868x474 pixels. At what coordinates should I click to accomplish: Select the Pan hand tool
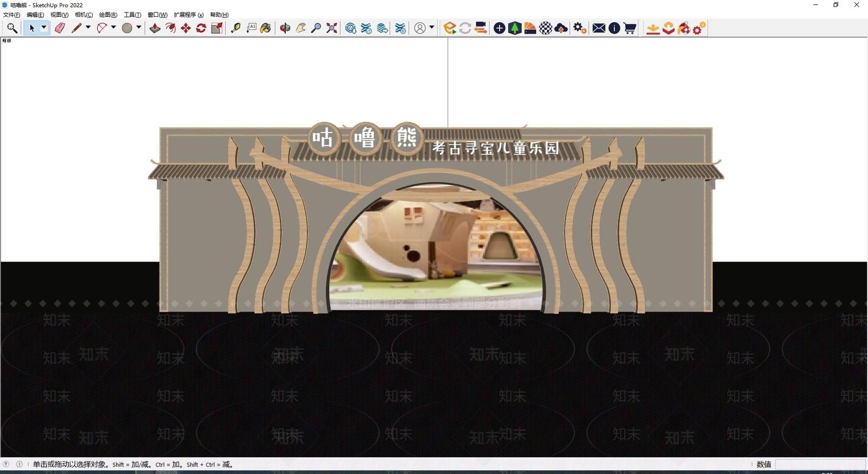(x=301, y=28)
